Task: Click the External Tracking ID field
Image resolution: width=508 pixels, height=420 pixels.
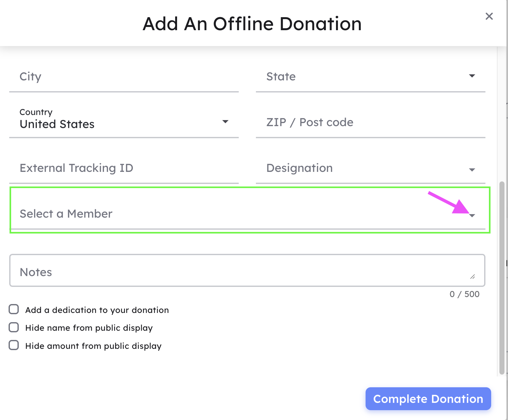Action: tap(124, 168)
